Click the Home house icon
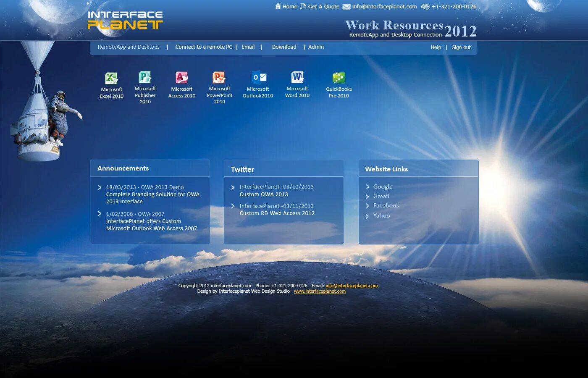 point(278,6)
